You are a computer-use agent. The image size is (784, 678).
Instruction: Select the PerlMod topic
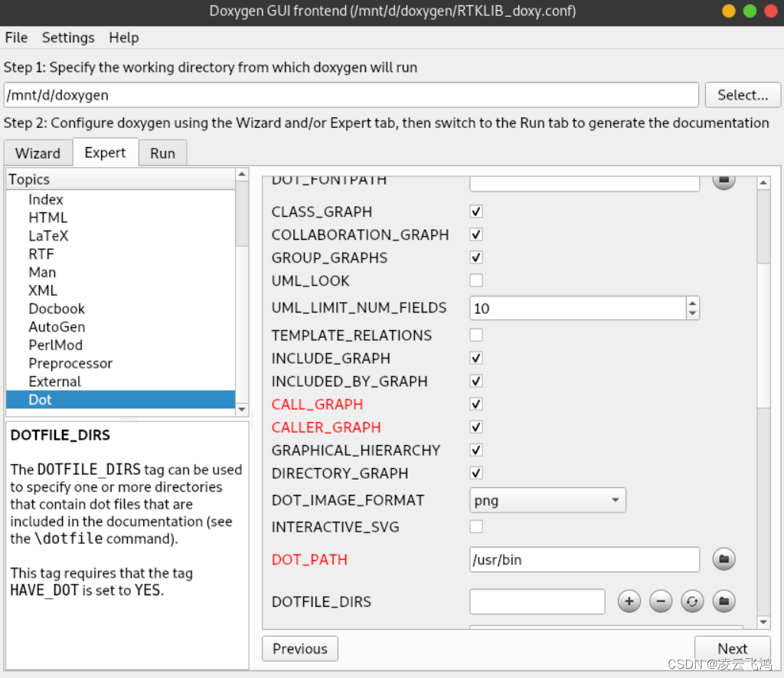120,346
